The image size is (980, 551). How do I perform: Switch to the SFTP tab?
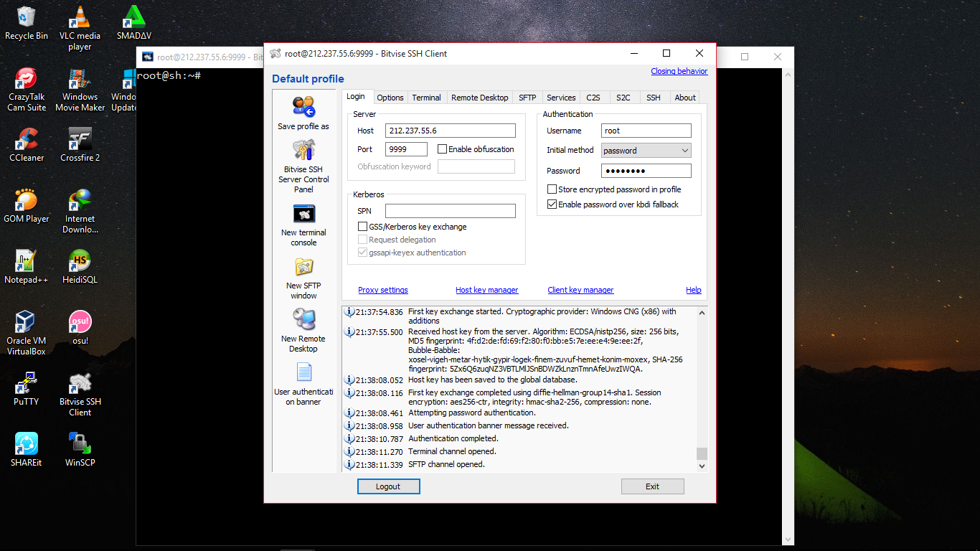[527, 97]
